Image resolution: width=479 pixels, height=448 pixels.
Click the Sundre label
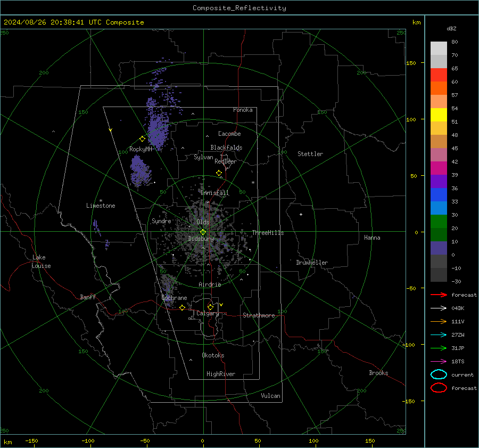pos(161,221)
